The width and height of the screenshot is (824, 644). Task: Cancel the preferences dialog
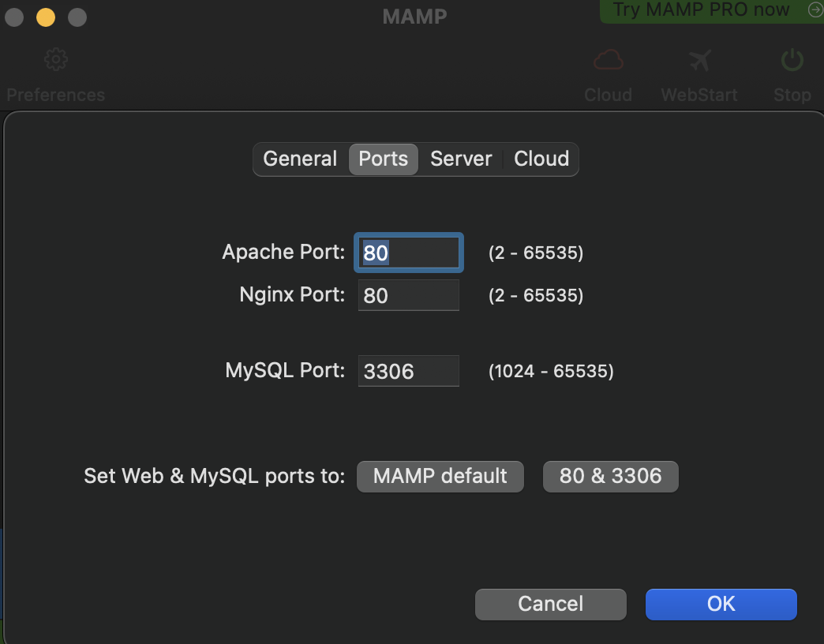click(550, 604)
